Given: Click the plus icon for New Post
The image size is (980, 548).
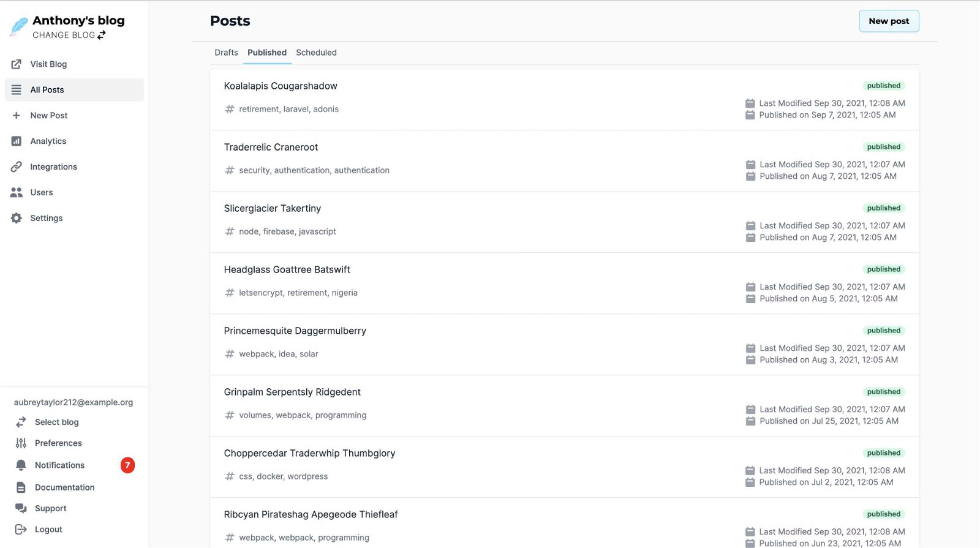Looking at the screenshot, I should click(17, 116).
